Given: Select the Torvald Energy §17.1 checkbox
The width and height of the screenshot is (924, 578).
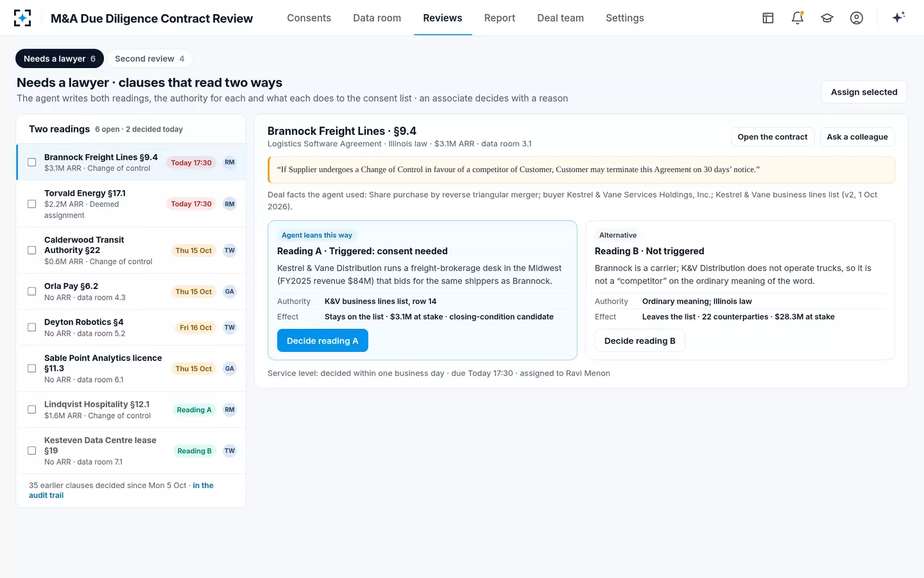Looking at the screenshot, I should [31, 204].
